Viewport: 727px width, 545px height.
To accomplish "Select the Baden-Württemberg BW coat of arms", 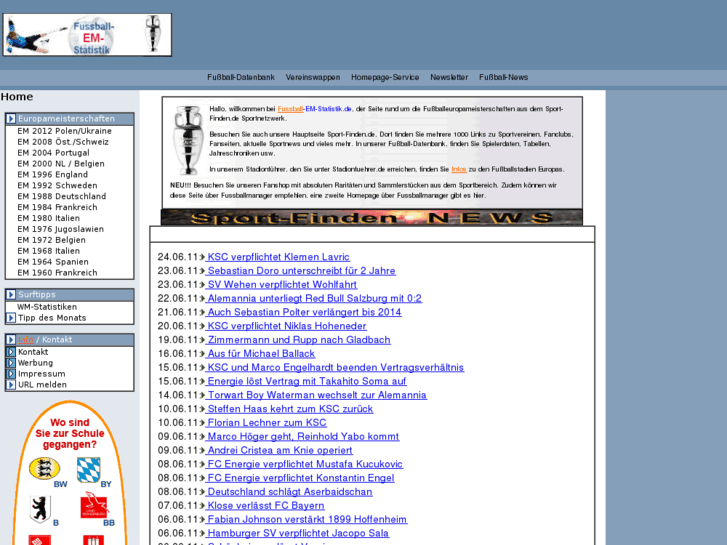I will (45, 468).
